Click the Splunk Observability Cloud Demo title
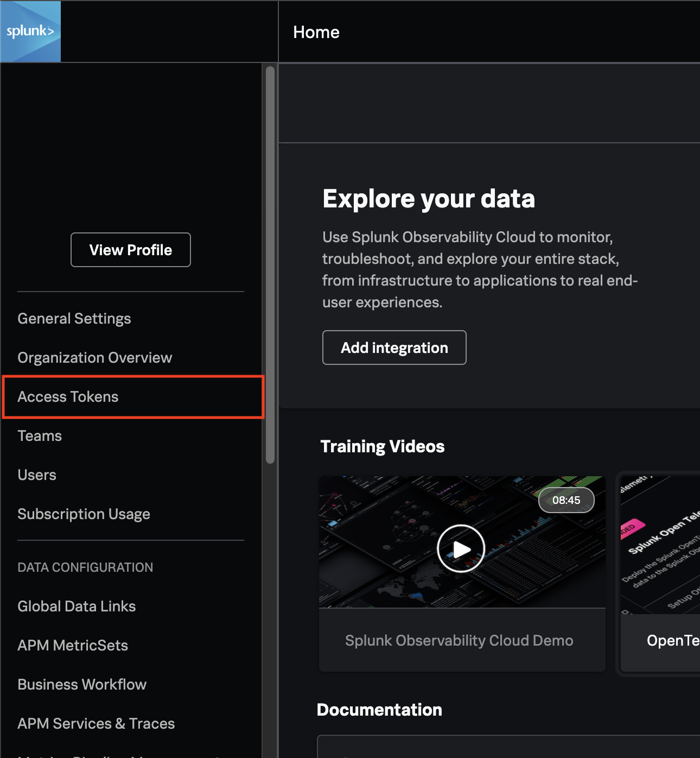Viewport: 700px width, 758px height. coord(459,640)
